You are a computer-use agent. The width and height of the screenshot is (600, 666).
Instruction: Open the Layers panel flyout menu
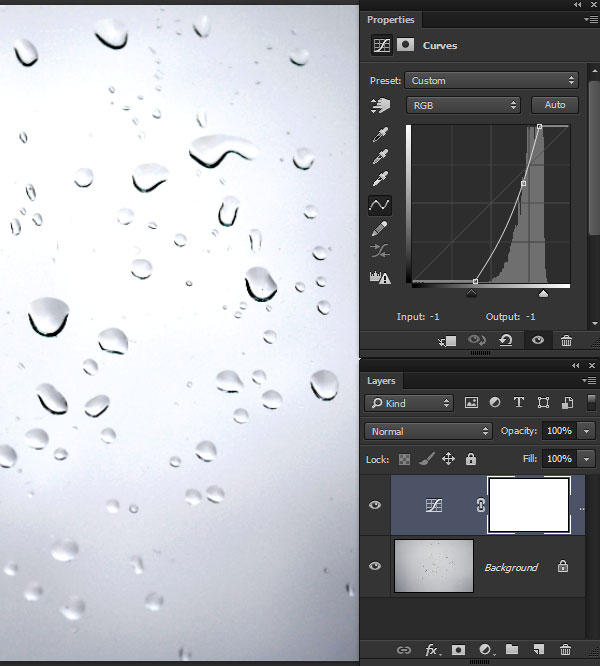click(589, 381)
